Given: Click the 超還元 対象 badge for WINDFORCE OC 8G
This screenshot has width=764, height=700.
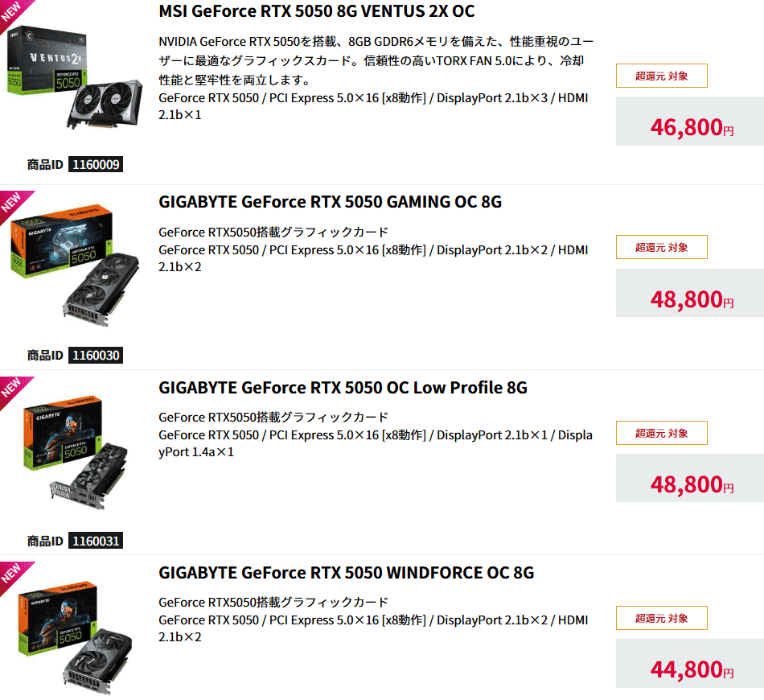Looking at the screenshot, I should 661,618.
